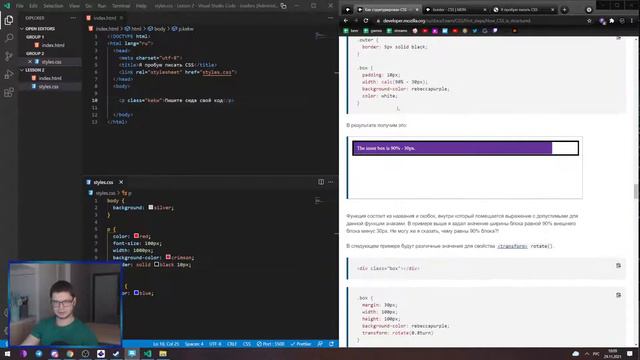640x360 pixels.
Task: Click the feedback icon in VS Code status bar
Action: tap(320, 344)
